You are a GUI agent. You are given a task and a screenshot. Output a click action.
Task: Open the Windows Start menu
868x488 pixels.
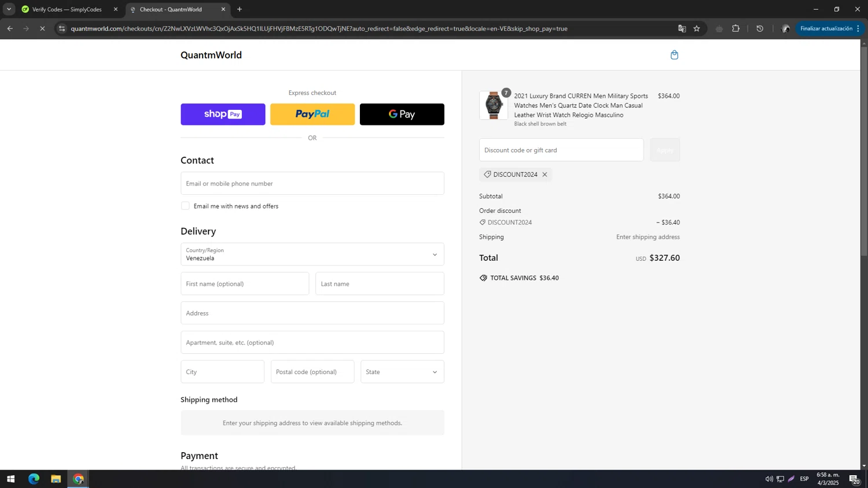click(x=10, y=479)
